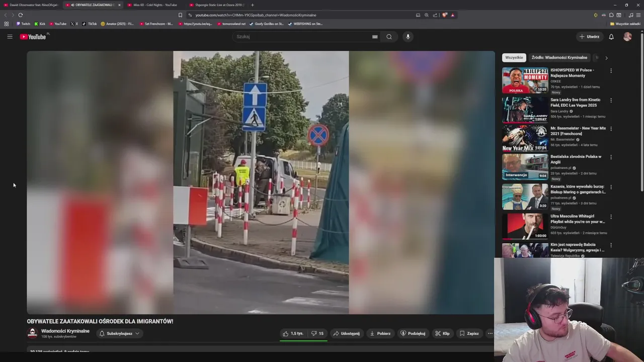This screenshot has height=362, width=644.
Task: Open ISHOWSPEED w Polsce video thumbnail
Action: [x=525, y=80]
